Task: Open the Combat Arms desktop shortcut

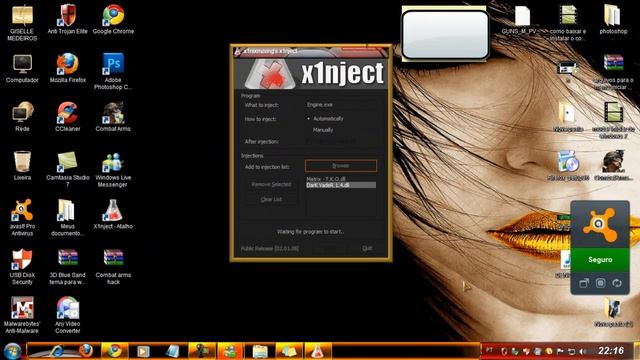Action: 113,117
